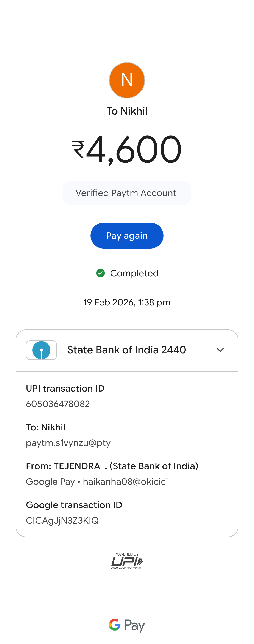
Task: Click the 'To Nikhil' recipient name heading
Action: 127,111
